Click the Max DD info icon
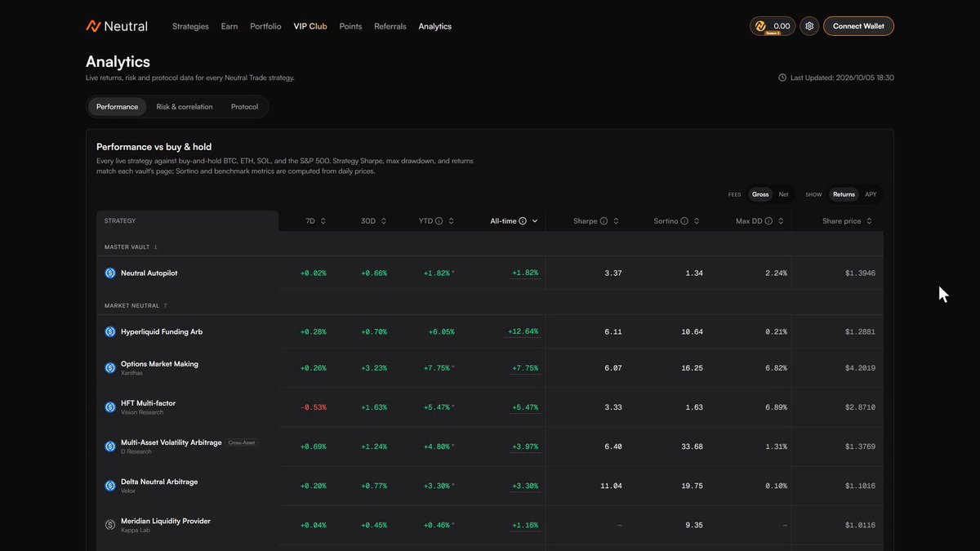Image resolution: width=980 pixels, height=551 pixels. click(x=769, y=221)
